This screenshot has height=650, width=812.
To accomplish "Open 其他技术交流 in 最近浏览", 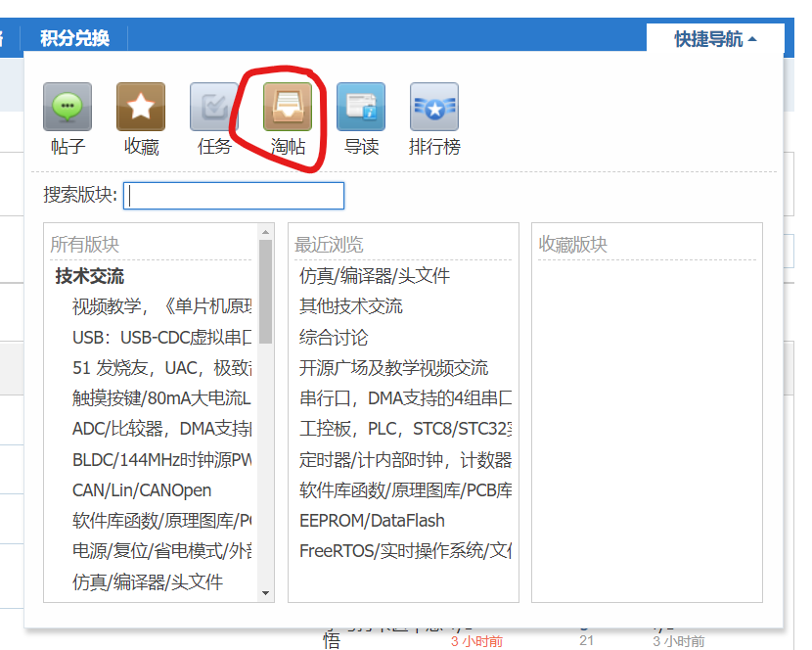I will tap(350, 306).
